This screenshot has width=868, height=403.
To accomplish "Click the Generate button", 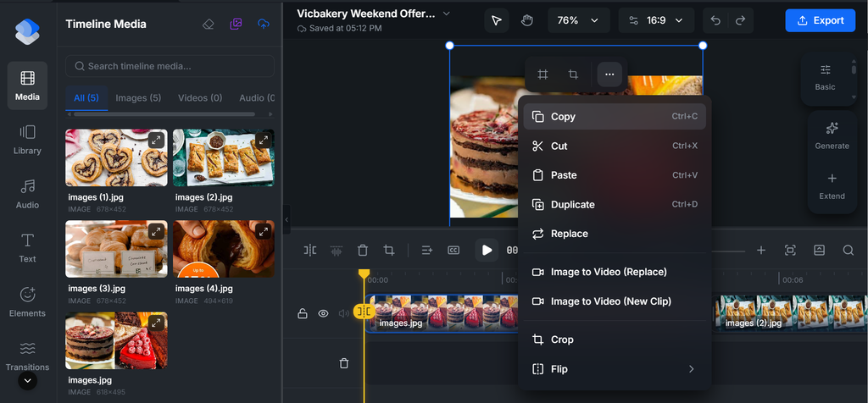I will point(832,136).
